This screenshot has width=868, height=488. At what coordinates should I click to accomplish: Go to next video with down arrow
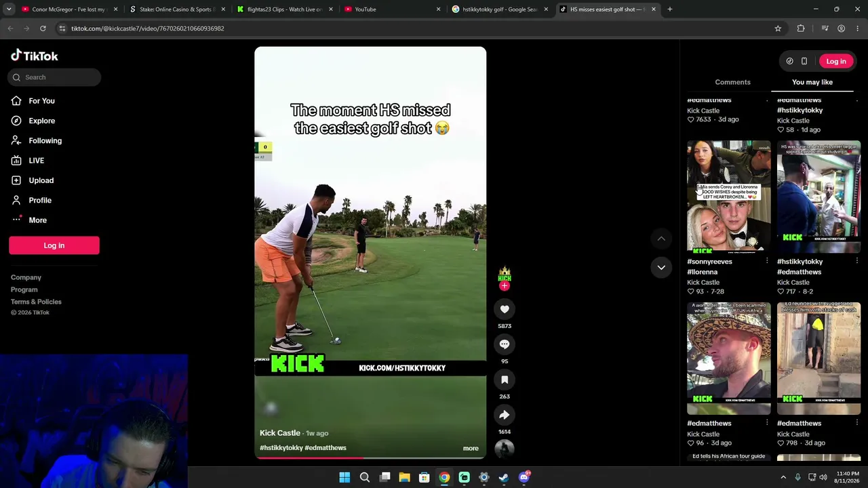[661, 267]
